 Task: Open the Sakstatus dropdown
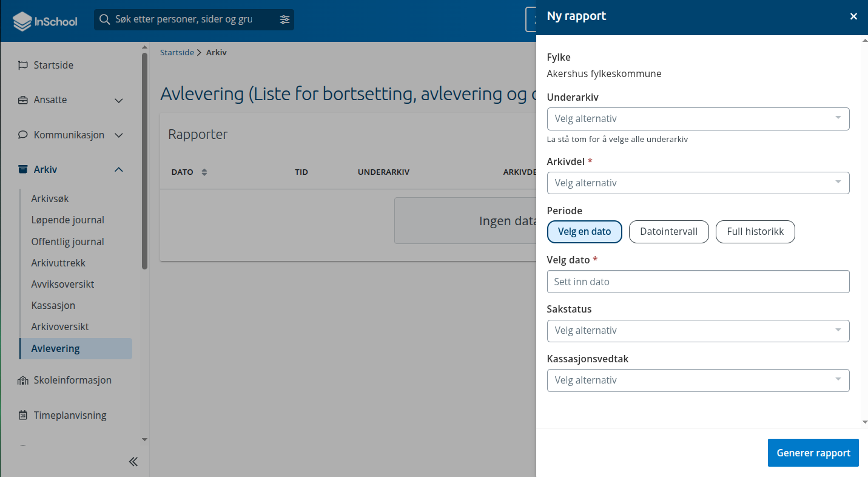coord(698,331)
